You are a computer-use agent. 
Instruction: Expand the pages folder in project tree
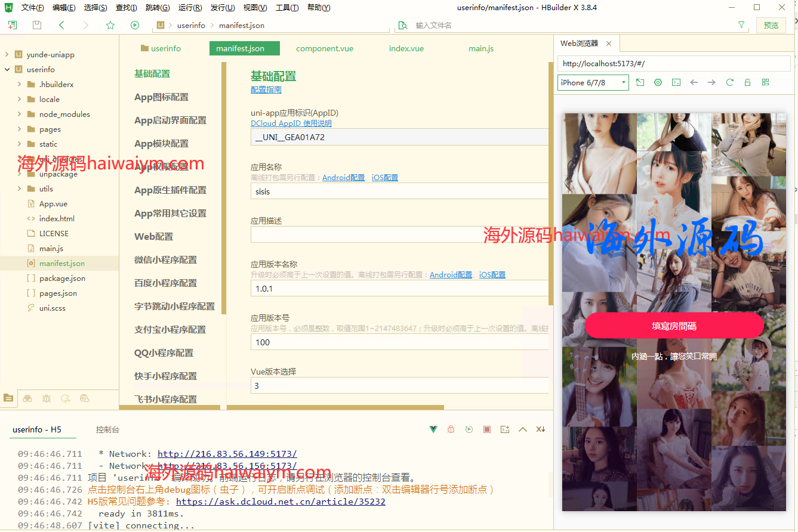[x=20, y=129]
